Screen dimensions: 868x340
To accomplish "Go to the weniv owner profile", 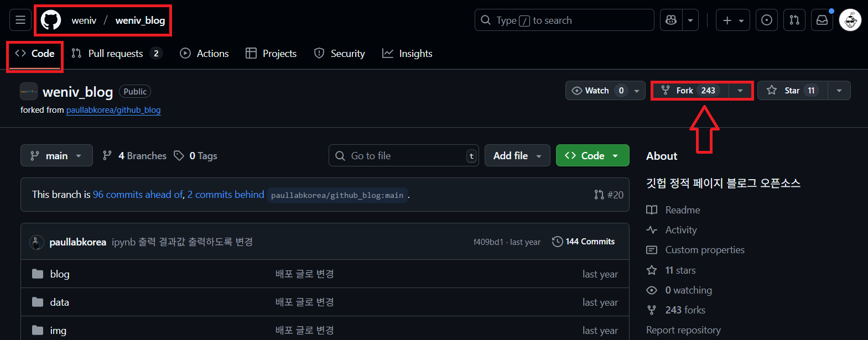I will 84,20.
